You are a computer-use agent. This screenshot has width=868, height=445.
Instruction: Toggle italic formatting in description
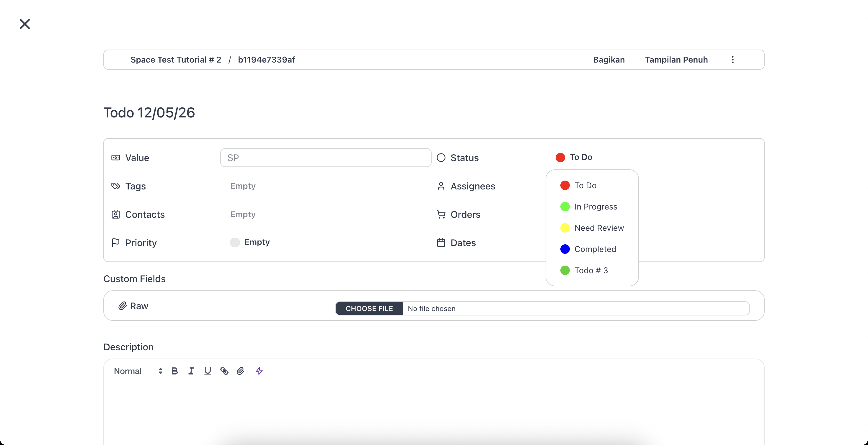pos(191,371)
